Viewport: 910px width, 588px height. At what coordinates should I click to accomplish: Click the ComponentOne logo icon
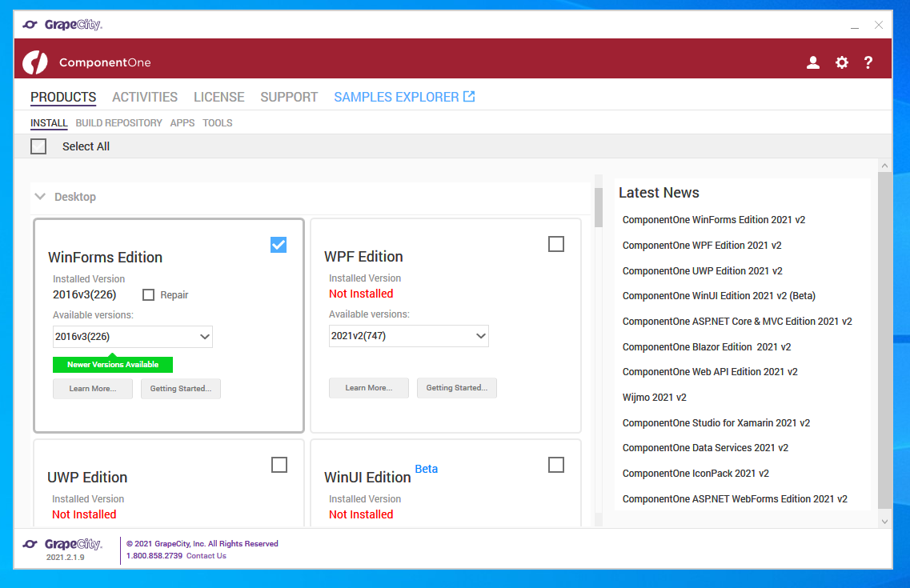35,62
